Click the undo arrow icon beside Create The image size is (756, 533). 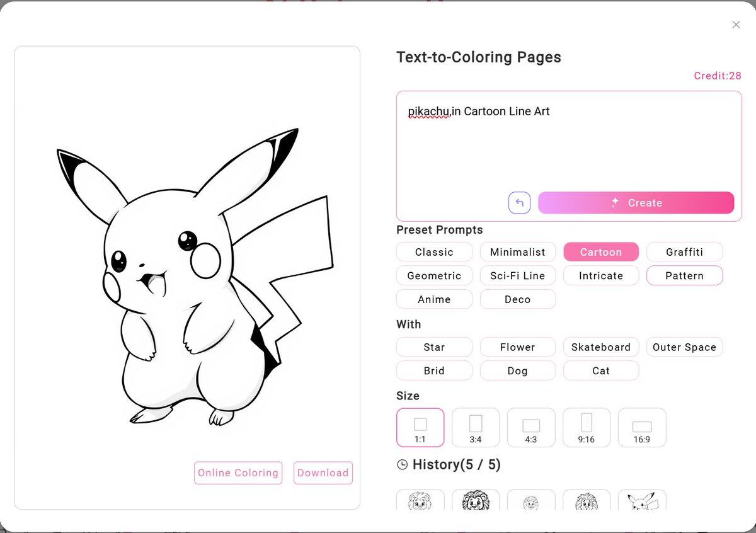[520, 203]
